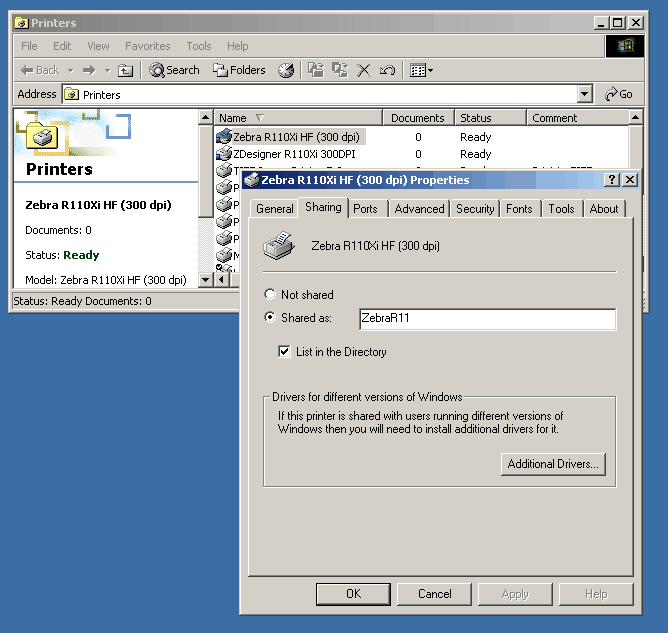Image resolution: width=668 pixels, height=633 pixels.
Task: Select the Not shared radio button
Action: tap(270, 294)
